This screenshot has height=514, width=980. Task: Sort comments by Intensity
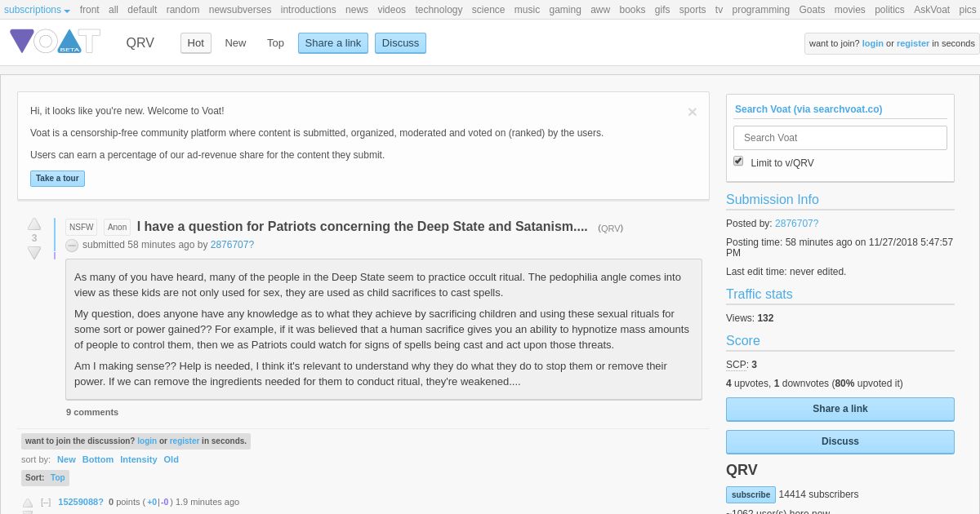click(x=138, y=459)
